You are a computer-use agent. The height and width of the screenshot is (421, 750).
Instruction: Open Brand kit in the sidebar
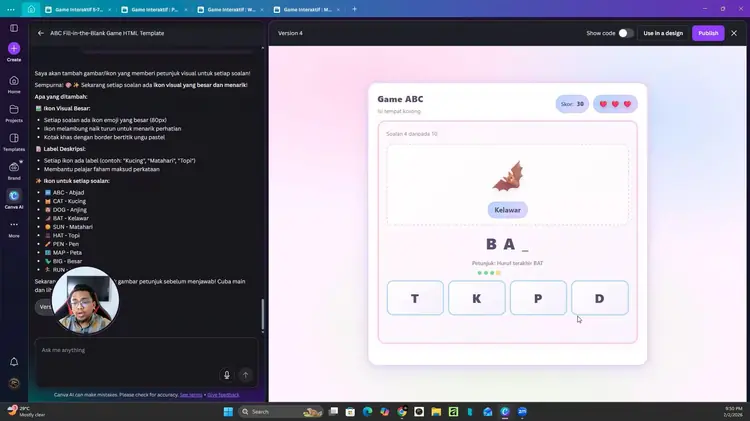(14, 167)
